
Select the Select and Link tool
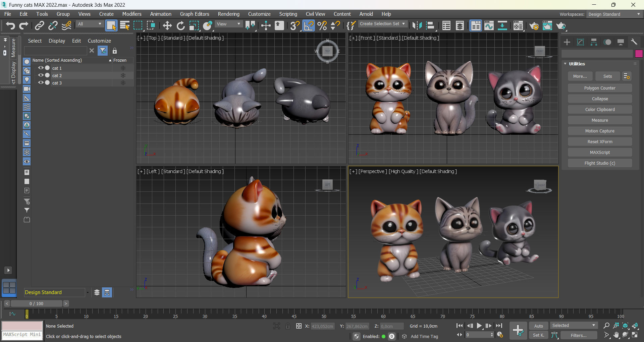point(39,25)
